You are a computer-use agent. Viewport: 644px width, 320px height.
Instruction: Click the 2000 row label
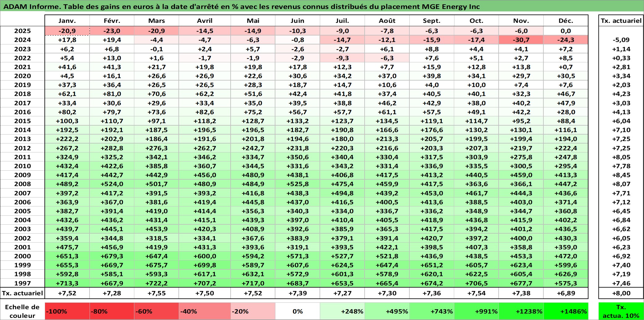22,256
